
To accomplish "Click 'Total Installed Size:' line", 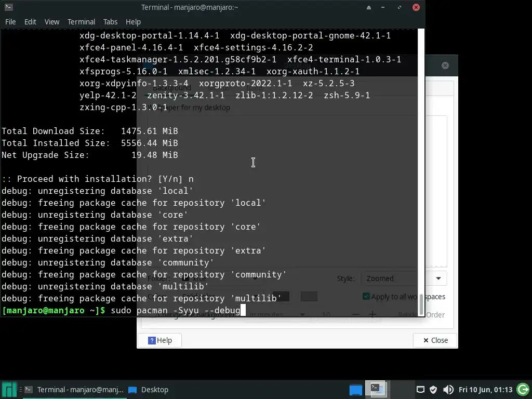I will (x=90, y=143).
